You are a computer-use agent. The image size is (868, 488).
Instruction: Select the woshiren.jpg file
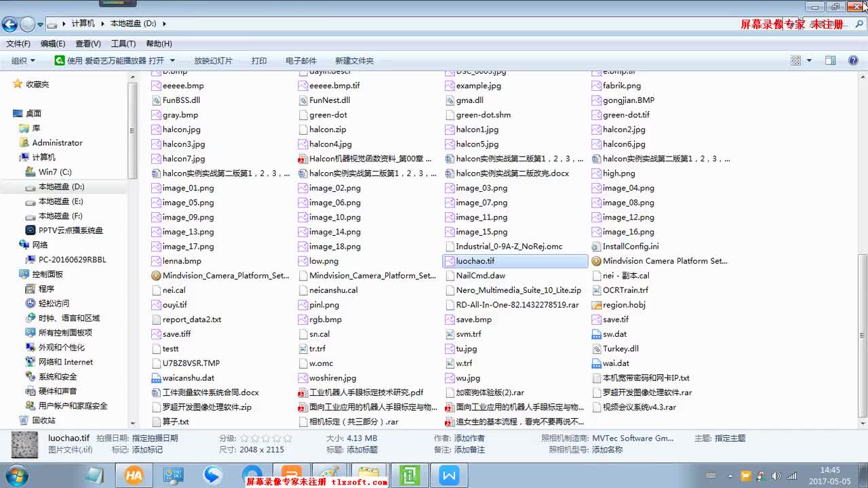coord(333,378)
